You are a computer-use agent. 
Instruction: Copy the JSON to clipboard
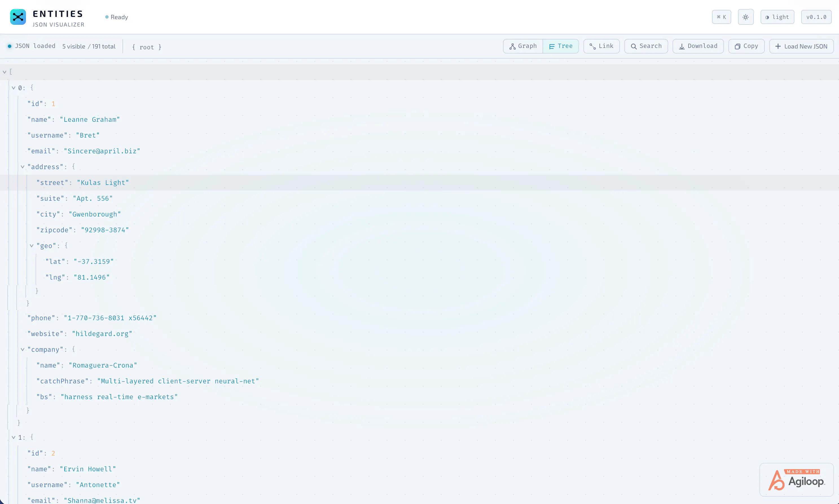(x=746, y=46)
